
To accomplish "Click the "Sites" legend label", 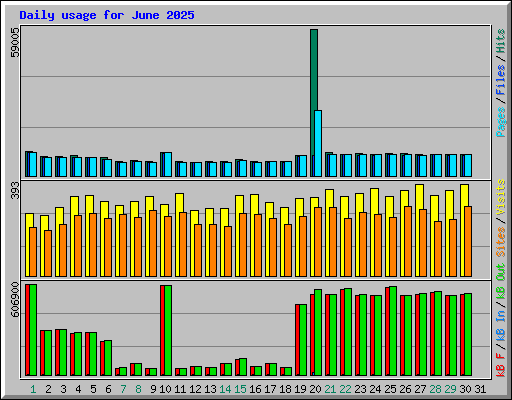I will click(x=501, y=242).
